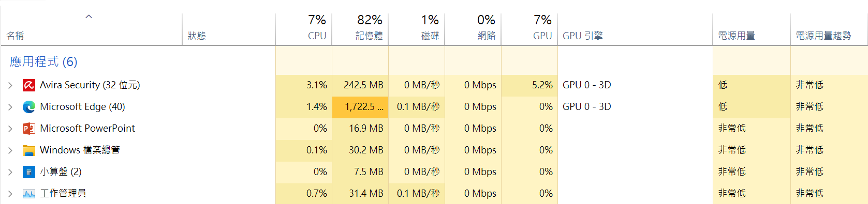Expand the Avira Security process group
The image size is (868, 204).
click(10, 85)
